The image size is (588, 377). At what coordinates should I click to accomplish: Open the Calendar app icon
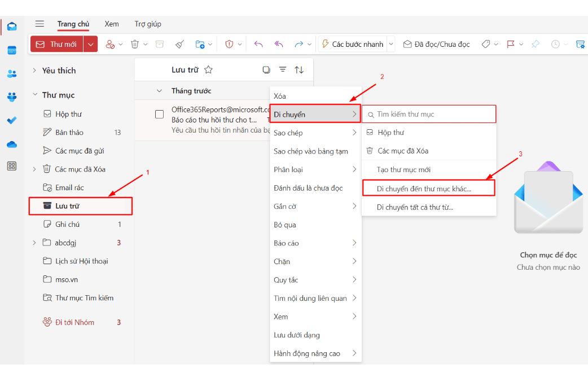coord(12,50)
